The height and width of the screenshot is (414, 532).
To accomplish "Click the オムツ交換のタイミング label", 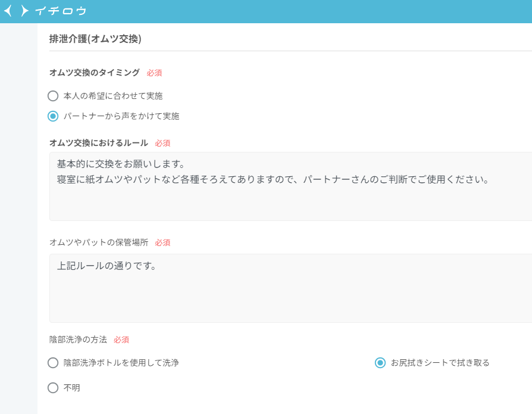I will (95, 73).
